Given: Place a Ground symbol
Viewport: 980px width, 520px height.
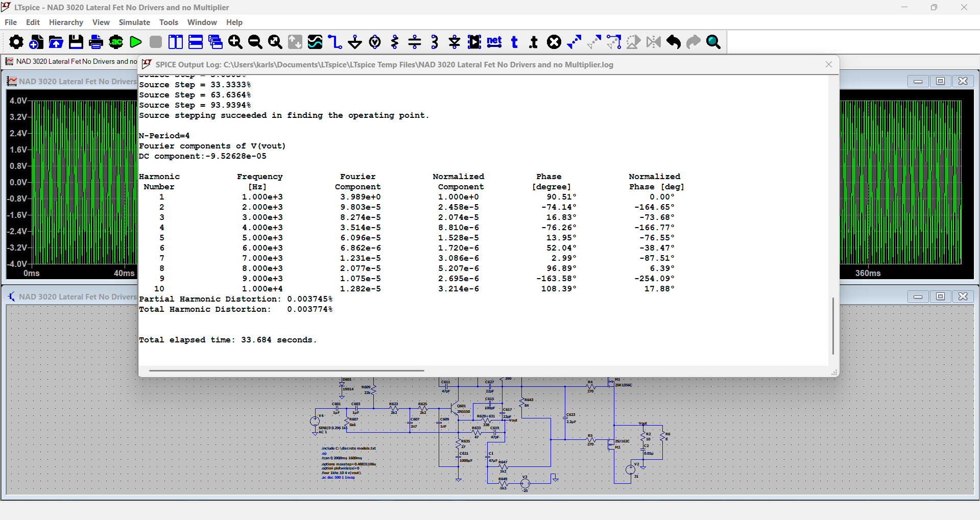Looking at the screenshot, I should pyautogui.click(x=355, y=42).
